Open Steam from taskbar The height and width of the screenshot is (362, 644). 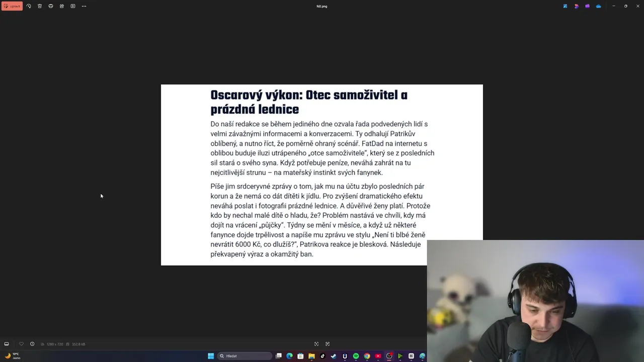tap(334, 356)
